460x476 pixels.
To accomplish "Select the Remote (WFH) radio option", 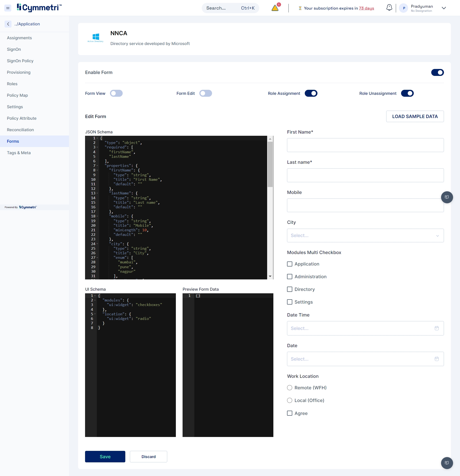I will [289, 387].
